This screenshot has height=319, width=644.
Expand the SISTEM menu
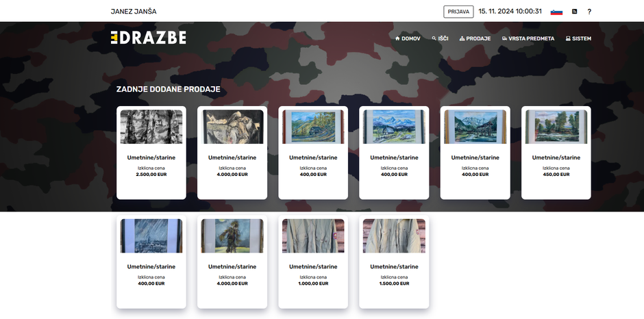click(x=578, y=38)
